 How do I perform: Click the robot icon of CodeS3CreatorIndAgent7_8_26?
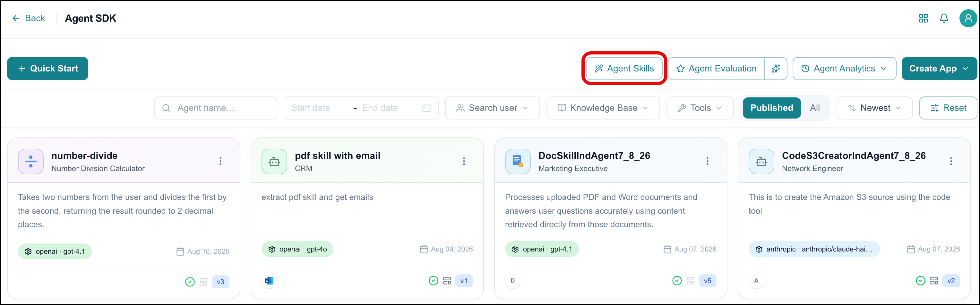(761, 161)
